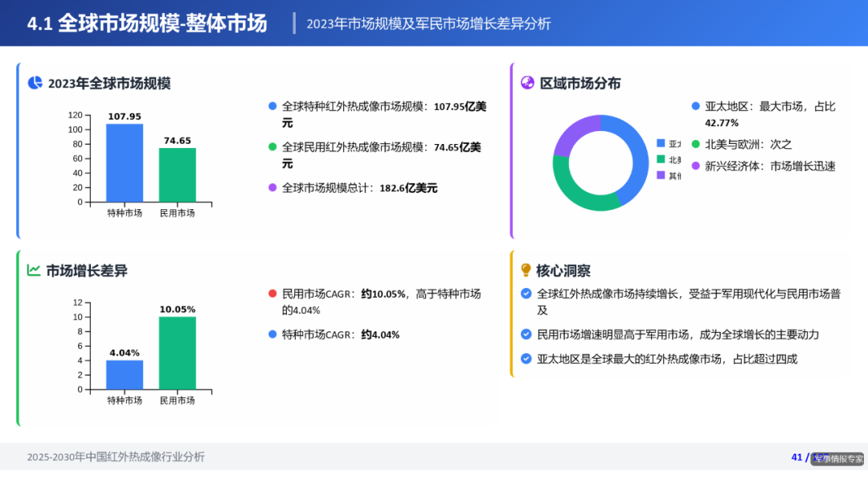Click the green bullet before 全球民用红外热成像市场规模 stat

point(272,148)
